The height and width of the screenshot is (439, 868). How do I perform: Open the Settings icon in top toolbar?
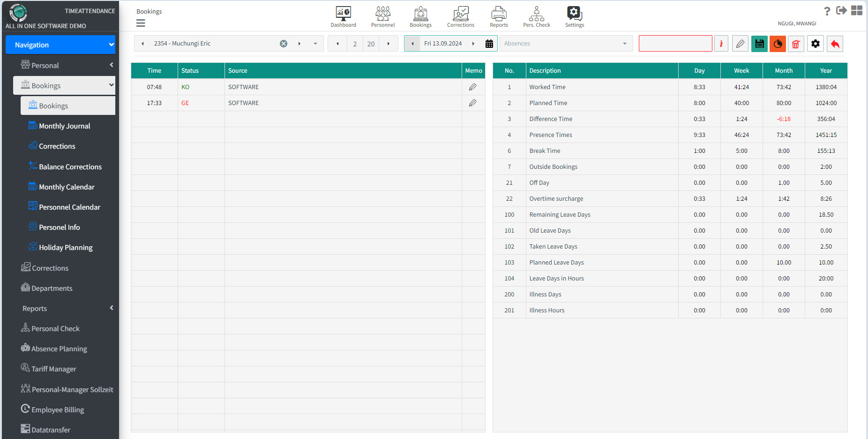tap(574, 16)
